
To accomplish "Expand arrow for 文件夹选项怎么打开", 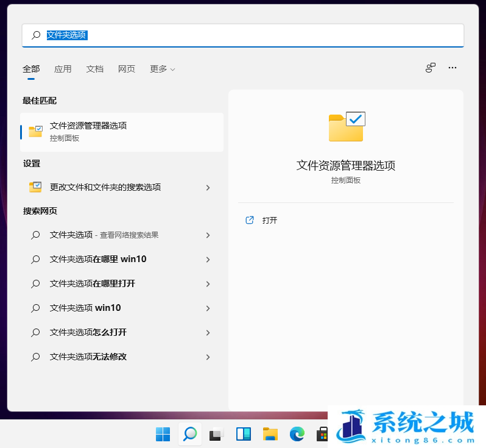I will [x=208, y=333].
